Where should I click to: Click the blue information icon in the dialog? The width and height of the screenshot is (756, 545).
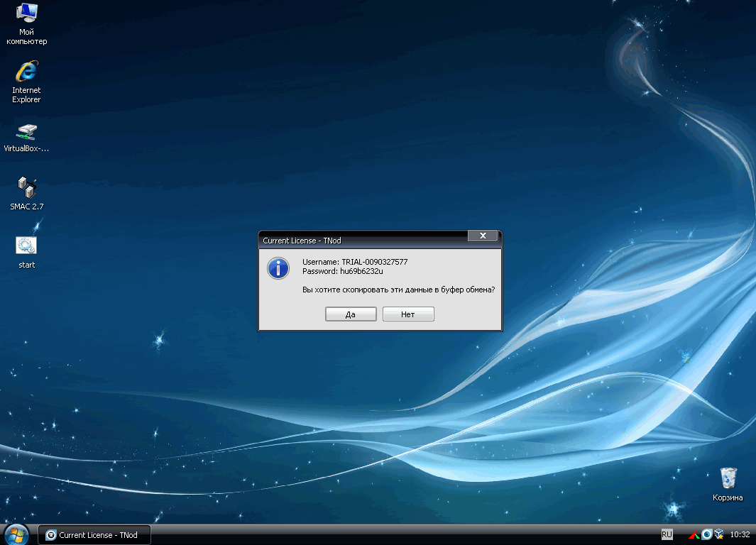(278, 268)
